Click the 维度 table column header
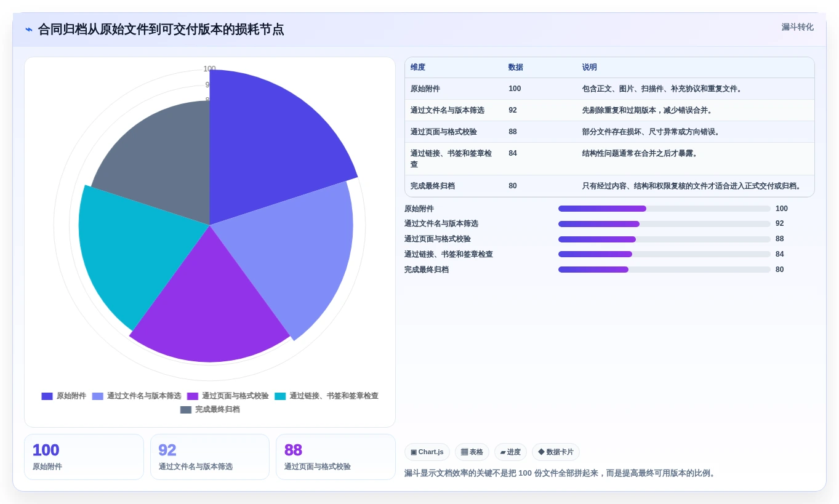Screen dimensions: 839x504 pos(418,68)
